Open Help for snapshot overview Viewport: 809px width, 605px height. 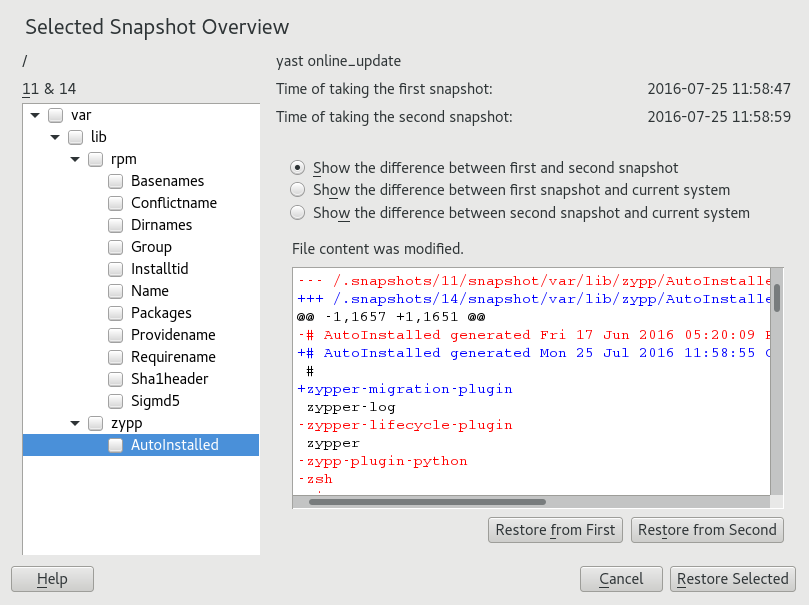click(x=52, y=579)
